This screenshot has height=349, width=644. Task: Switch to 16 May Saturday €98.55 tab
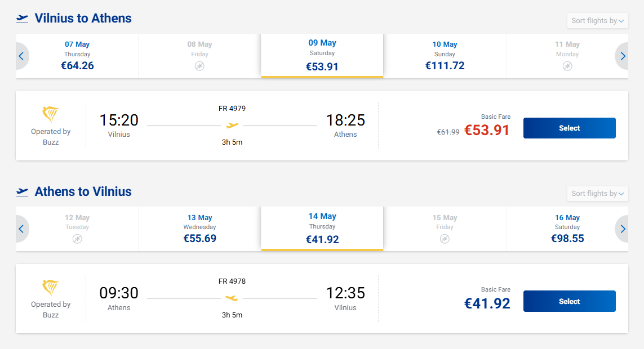pyautogui.click(x=567, y=229)
